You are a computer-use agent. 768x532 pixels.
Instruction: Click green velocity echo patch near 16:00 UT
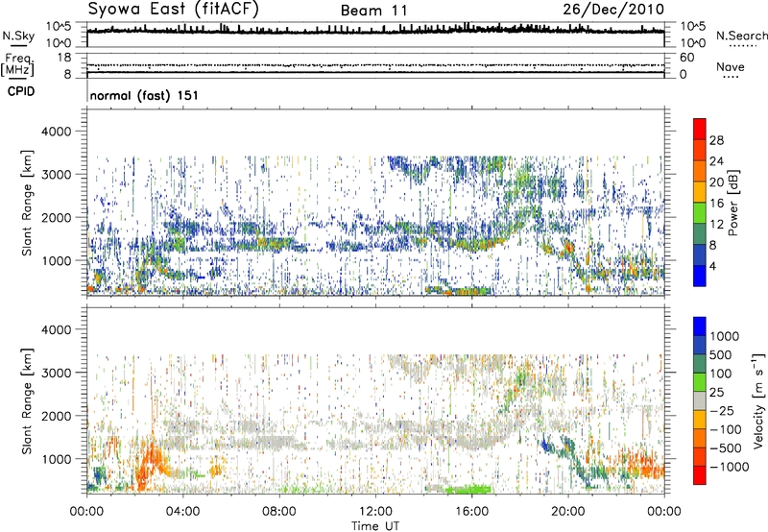(468, 489)
